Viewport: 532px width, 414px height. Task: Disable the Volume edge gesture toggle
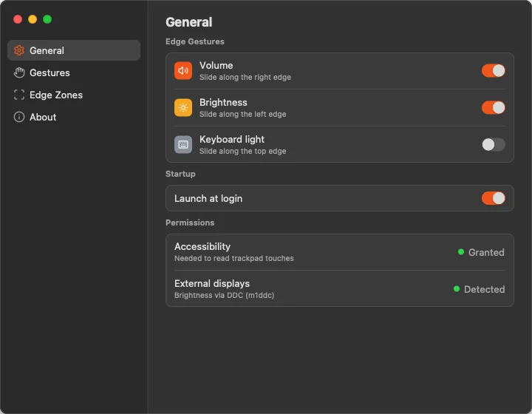coord(494,70)
